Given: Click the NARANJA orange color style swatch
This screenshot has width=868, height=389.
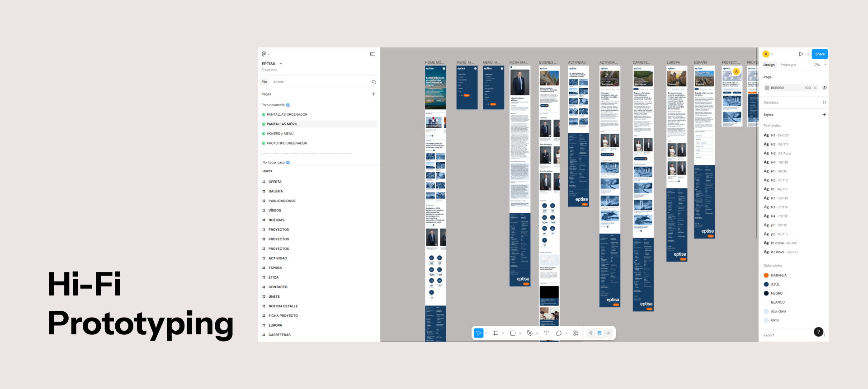Looking at the screenshot, I should point(766,275).
